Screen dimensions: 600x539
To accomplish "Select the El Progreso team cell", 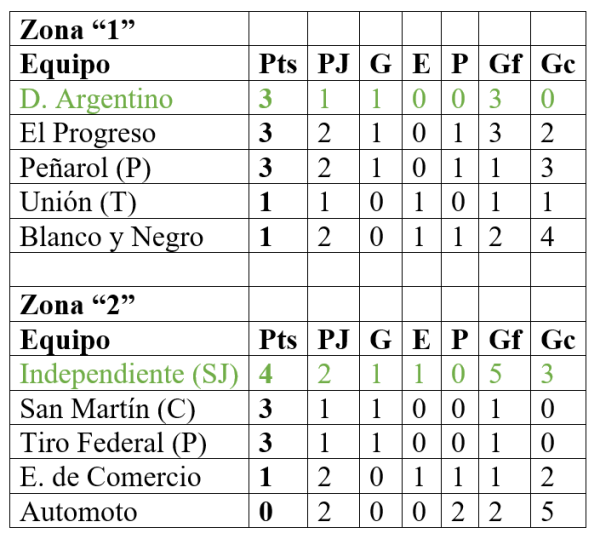I will pyautogui.click(x=89, y=133).
